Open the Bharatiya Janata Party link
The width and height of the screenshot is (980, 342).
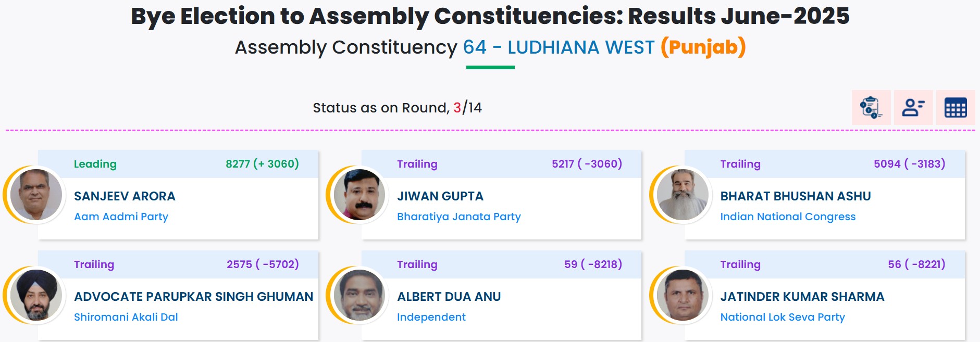[459, 217]
